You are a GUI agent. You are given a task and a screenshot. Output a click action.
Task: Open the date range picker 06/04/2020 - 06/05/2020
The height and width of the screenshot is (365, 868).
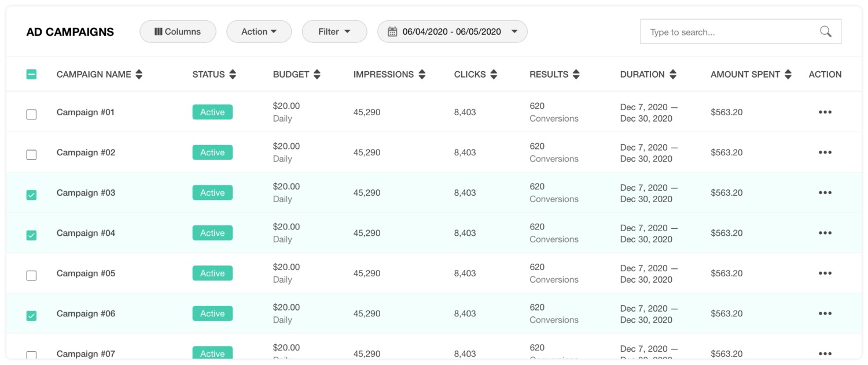(452, 32)
